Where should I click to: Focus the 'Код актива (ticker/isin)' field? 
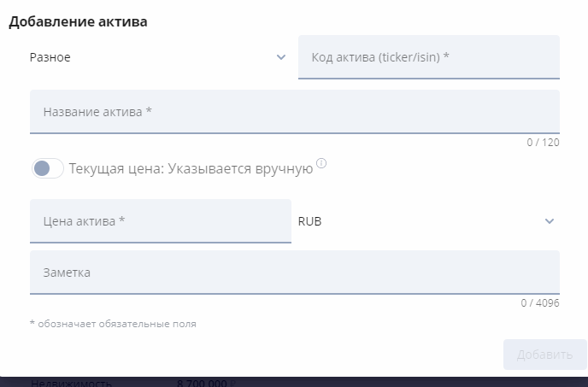click(x=428, y=57)
